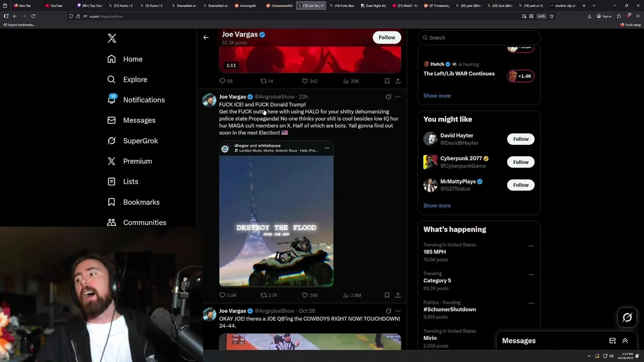Click the X logo in sidebar
644x362 pixels.
coord(112,38)
